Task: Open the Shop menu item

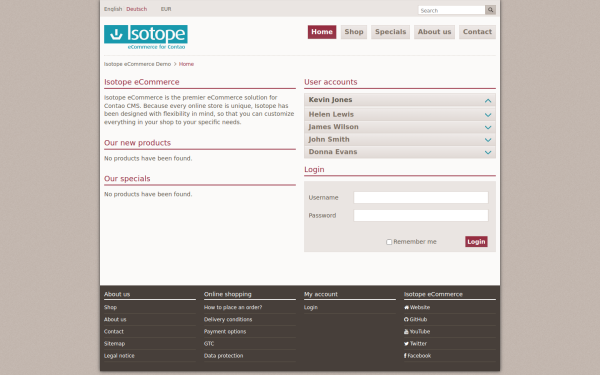Action: [354, 32]
